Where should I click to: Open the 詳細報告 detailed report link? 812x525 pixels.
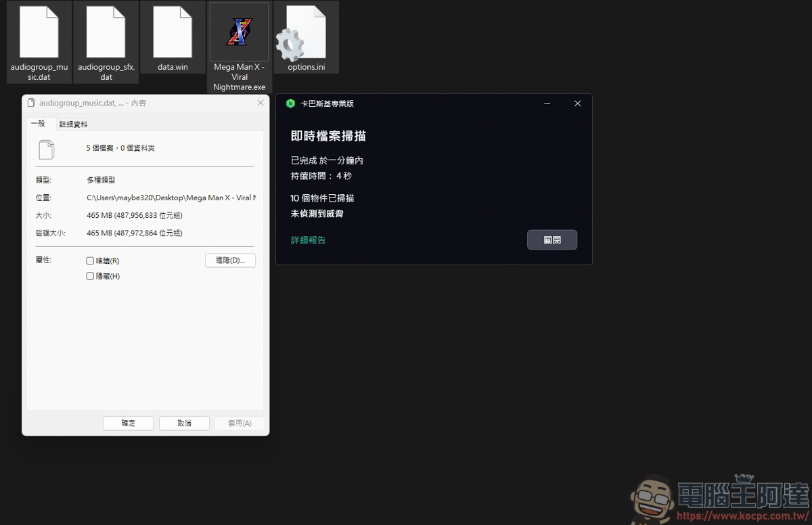point(308,240)
